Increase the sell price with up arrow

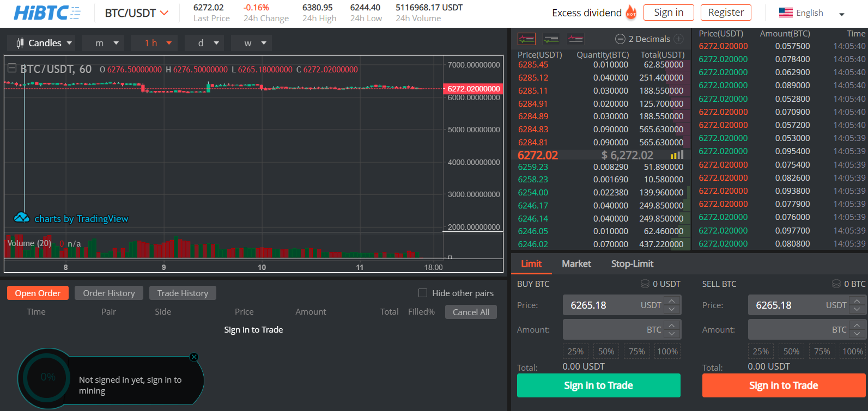tap(858, 301)
